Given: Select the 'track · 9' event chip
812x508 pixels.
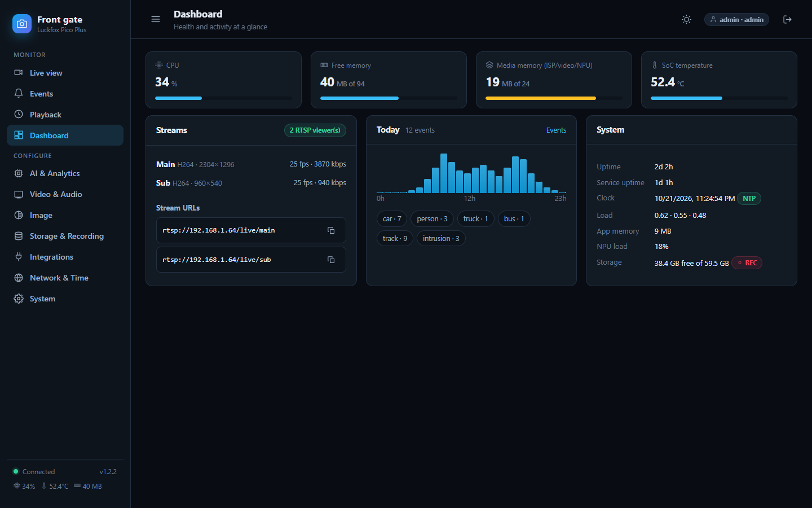Looking at the screenshot, I should [395, 239].
